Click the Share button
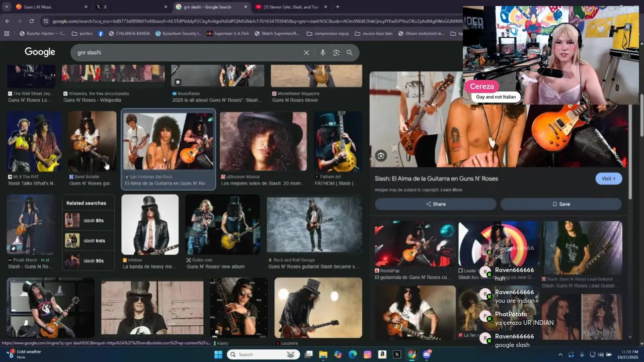Viewport: 644px width, 362px height. click(x=436, y=204)
